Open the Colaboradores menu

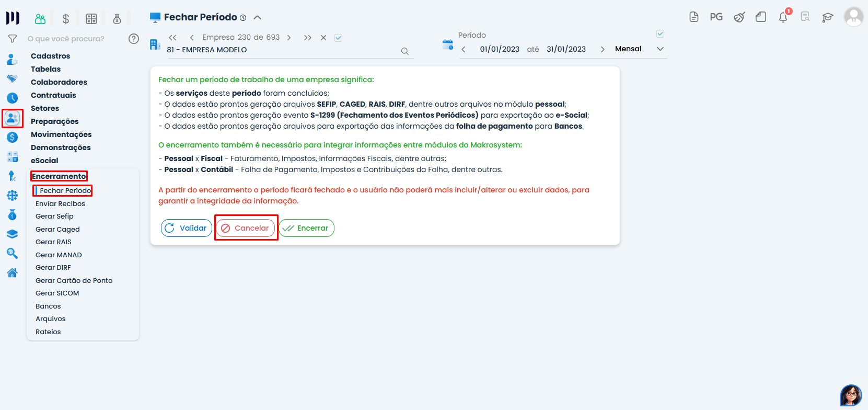pos(59,82)
